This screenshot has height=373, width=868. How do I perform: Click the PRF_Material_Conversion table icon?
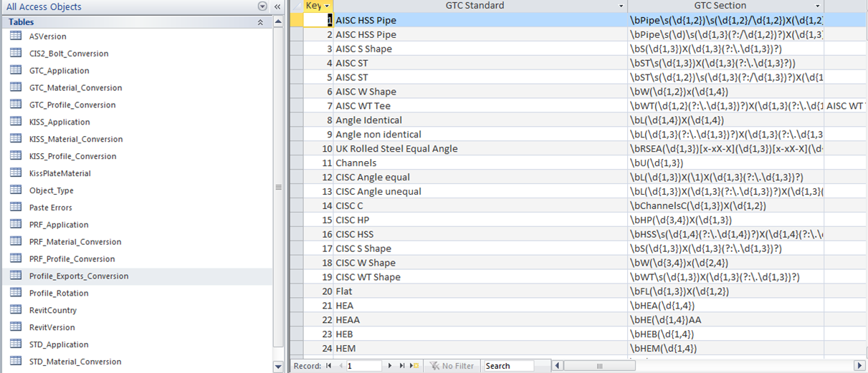click(x=16, y=241)
